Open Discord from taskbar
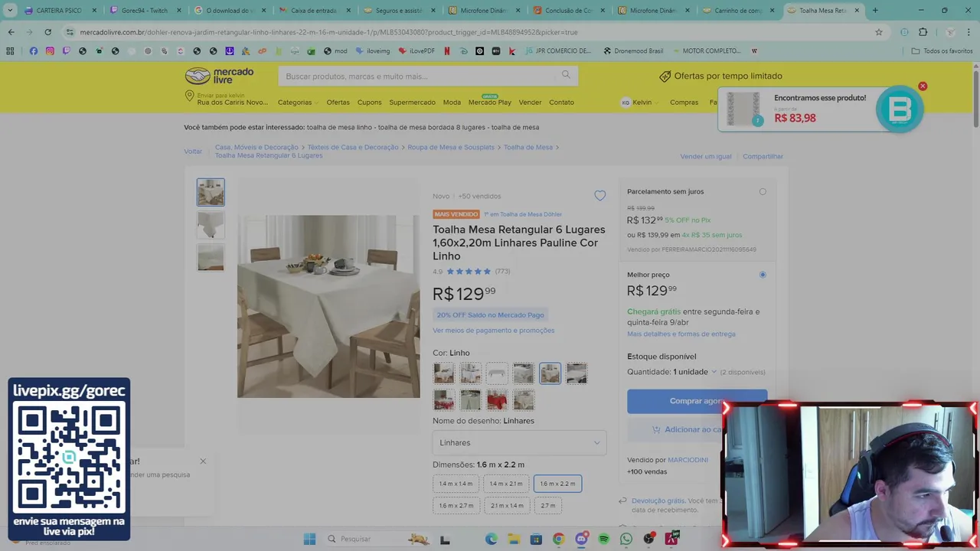The image size is (980, 551). [581, 539]
